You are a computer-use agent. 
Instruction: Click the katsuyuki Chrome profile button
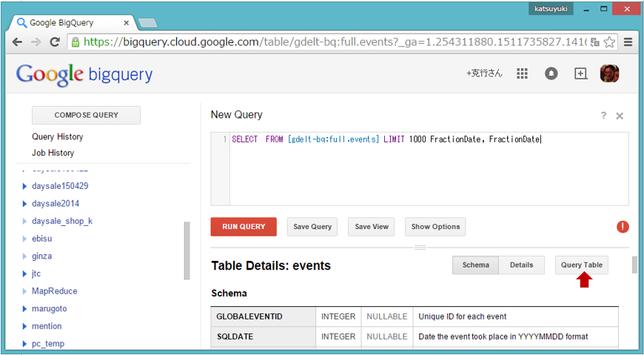pyautogui.click(x=551, y=9)
